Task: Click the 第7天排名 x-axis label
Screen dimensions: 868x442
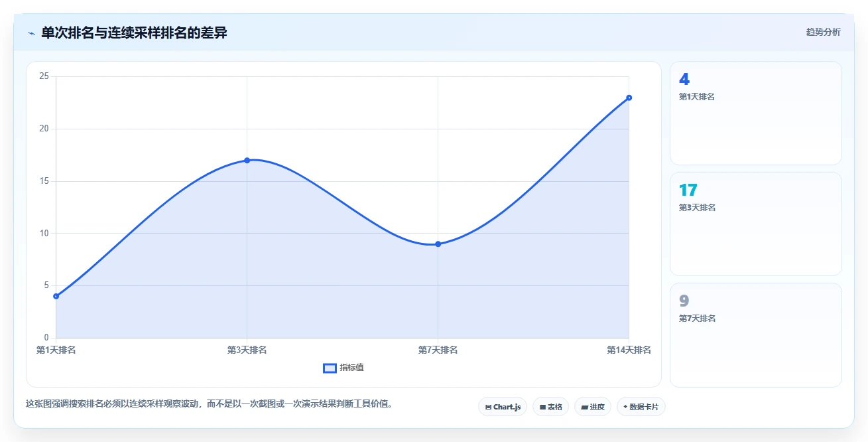Action: point(438,350)
